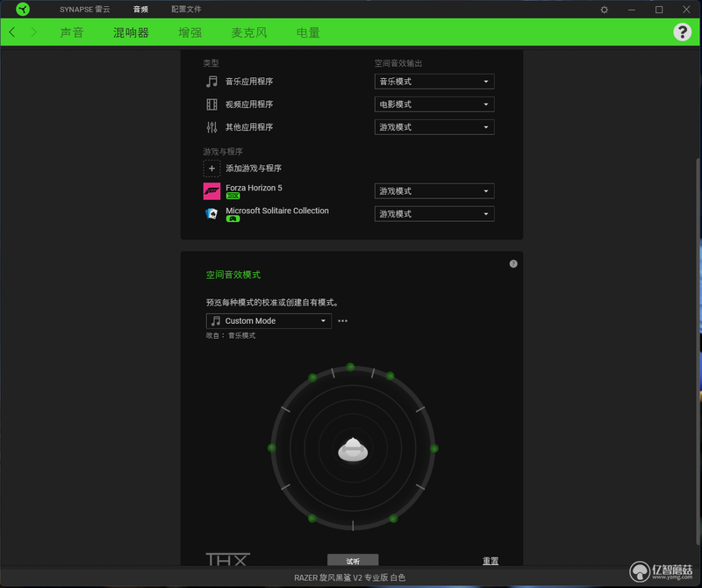
Task: Select the rear left speaker dot
Action: click(x=312, y=518)
